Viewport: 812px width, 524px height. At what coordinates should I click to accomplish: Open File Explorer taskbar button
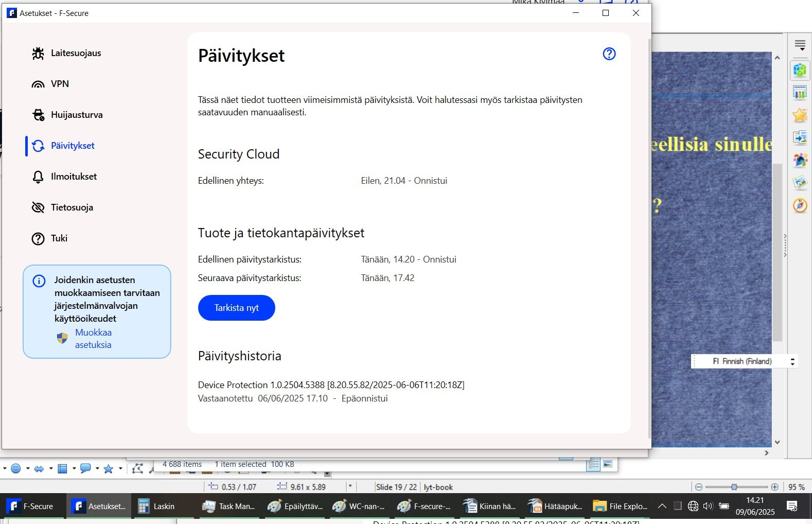tap(620, 506)
